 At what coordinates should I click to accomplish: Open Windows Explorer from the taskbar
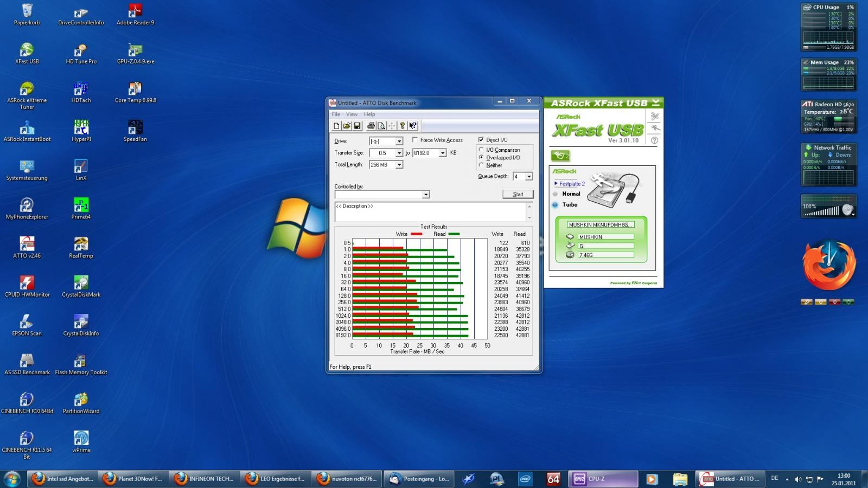[680, 479]
